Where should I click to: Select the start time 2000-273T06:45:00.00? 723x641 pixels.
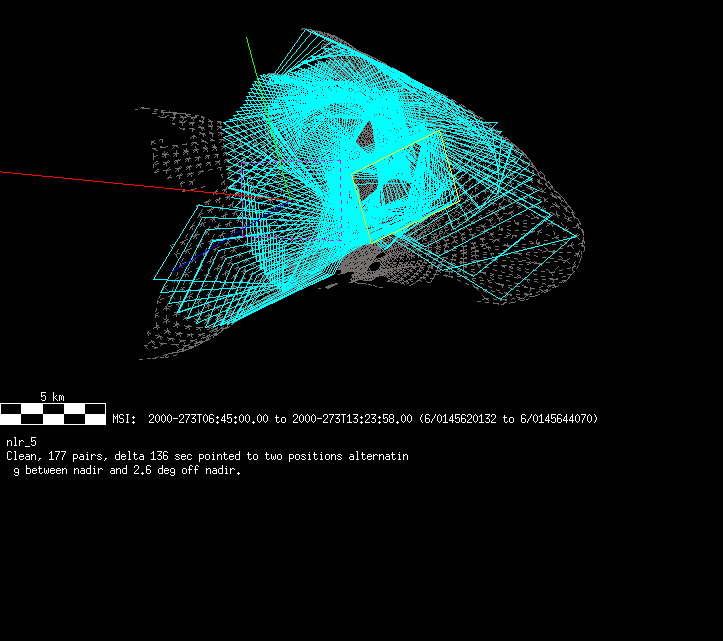[208, 419]
